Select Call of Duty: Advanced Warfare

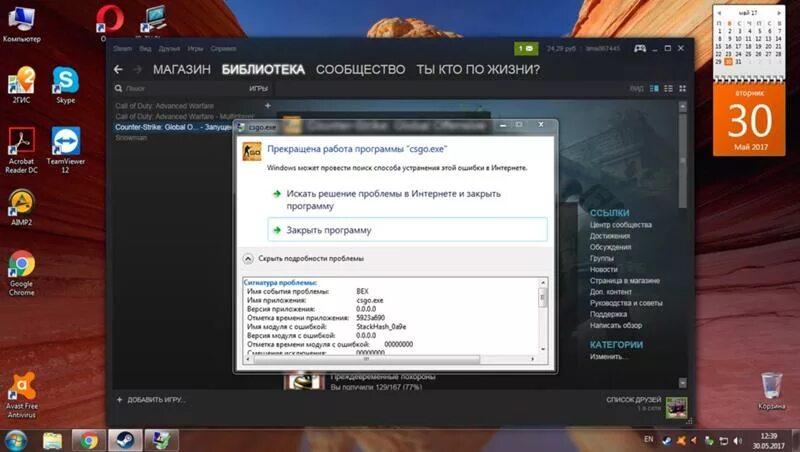(x=164, y=106)
